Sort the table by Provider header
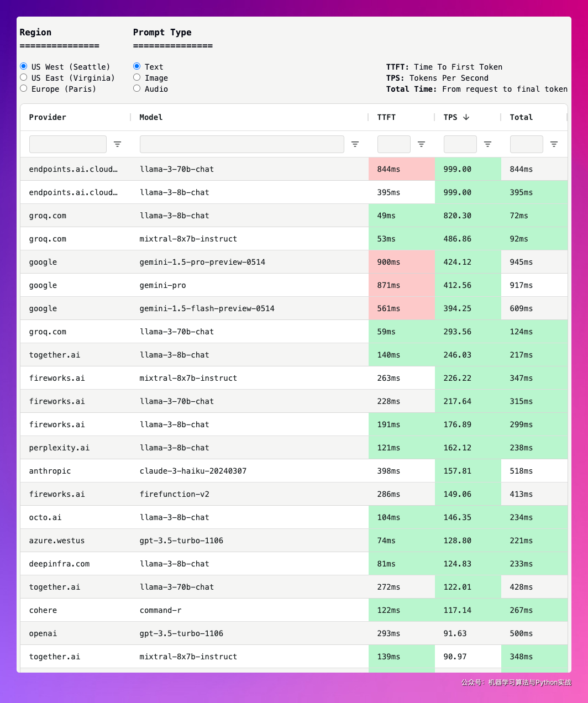The image size is (588, 703). click(48, 117)
